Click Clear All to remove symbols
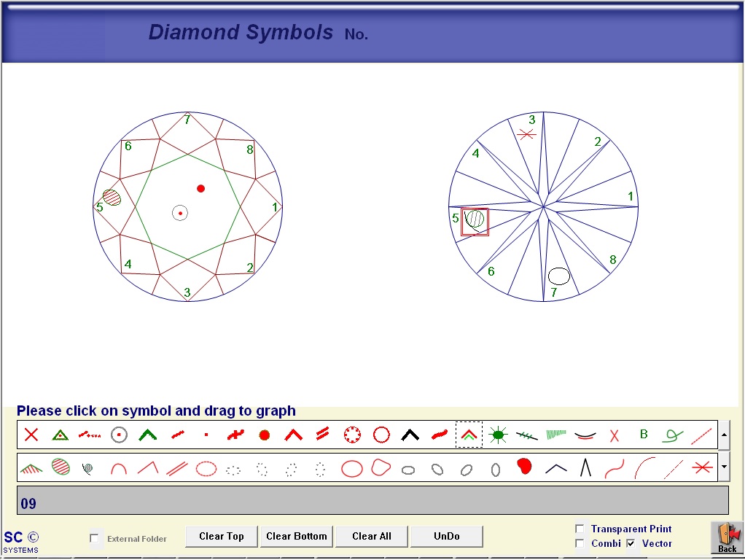 click(x=371, y=537)
